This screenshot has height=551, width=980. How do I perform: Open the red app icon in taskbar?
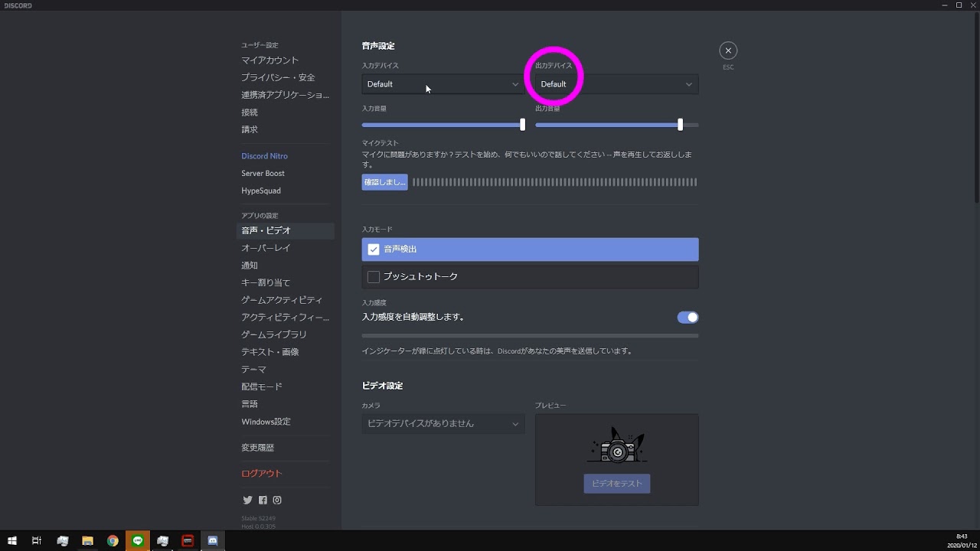188,541
